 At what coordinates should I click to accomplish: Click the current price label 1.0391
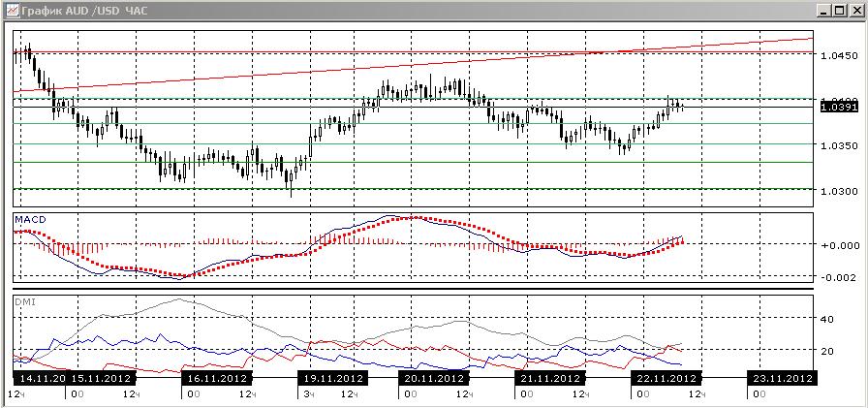click(839, 107)
